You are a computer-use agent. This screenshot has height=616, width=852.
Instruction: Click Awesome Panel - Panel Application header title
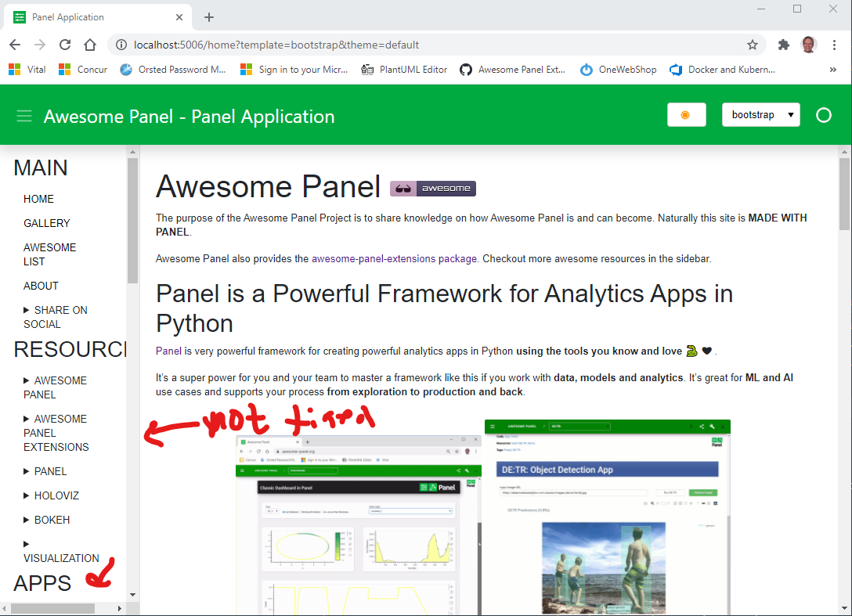[189, 117]
